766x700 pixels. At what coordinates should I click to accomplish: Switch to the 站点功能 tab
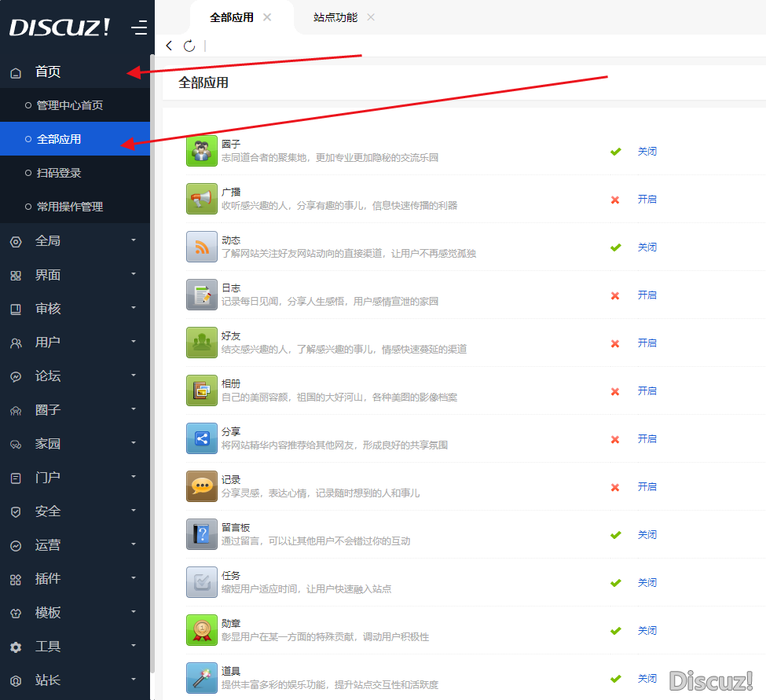[335, 17]
